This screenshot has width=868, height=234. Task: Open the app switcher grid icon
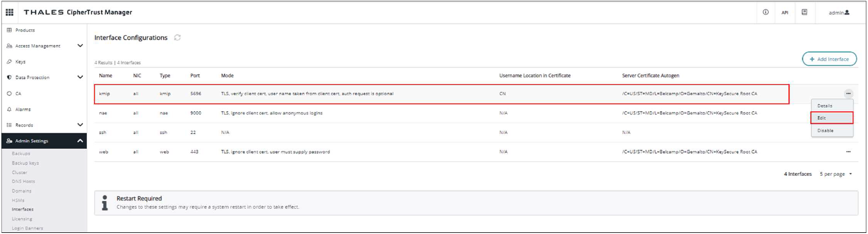[x=9, y=12]
